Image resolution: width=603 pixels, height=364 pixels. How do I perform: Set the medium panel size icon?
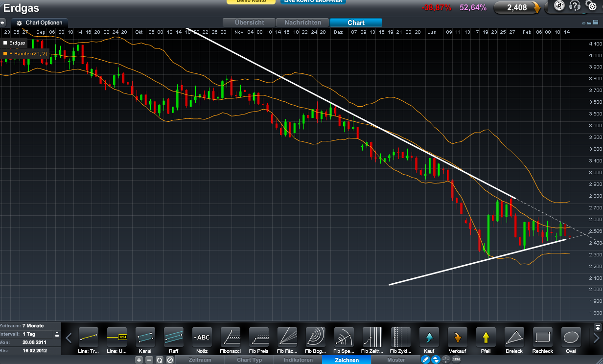tap(590, 23)
